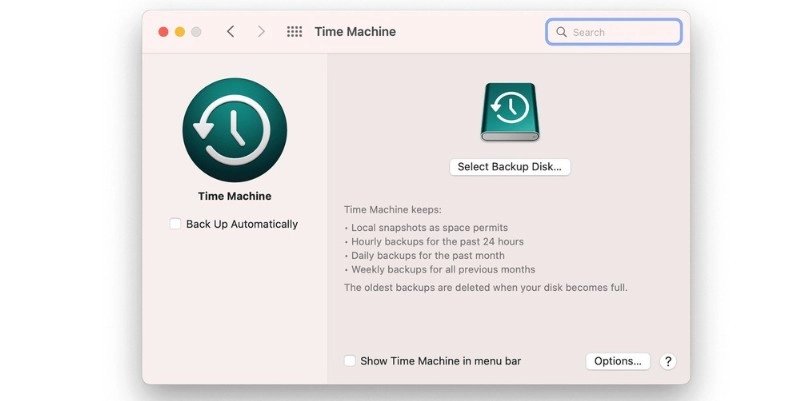Click the "Back Up Automatically" label text

point(242,224)
